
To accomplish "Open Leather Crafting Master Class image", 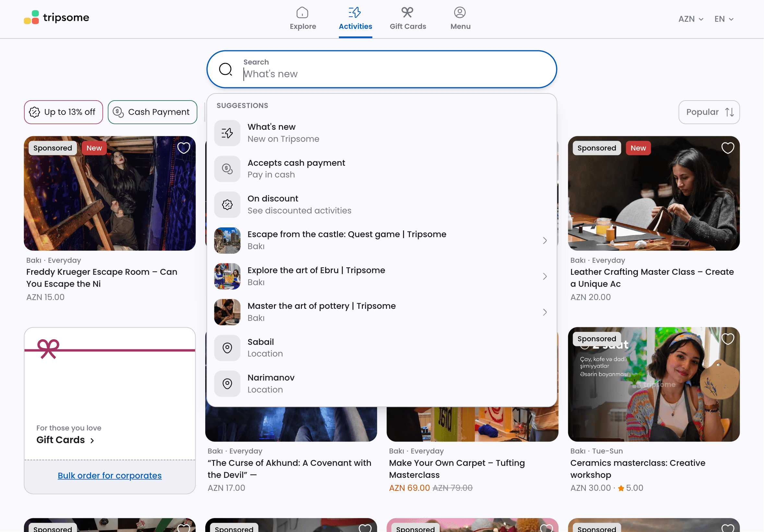I will [654, 193].
